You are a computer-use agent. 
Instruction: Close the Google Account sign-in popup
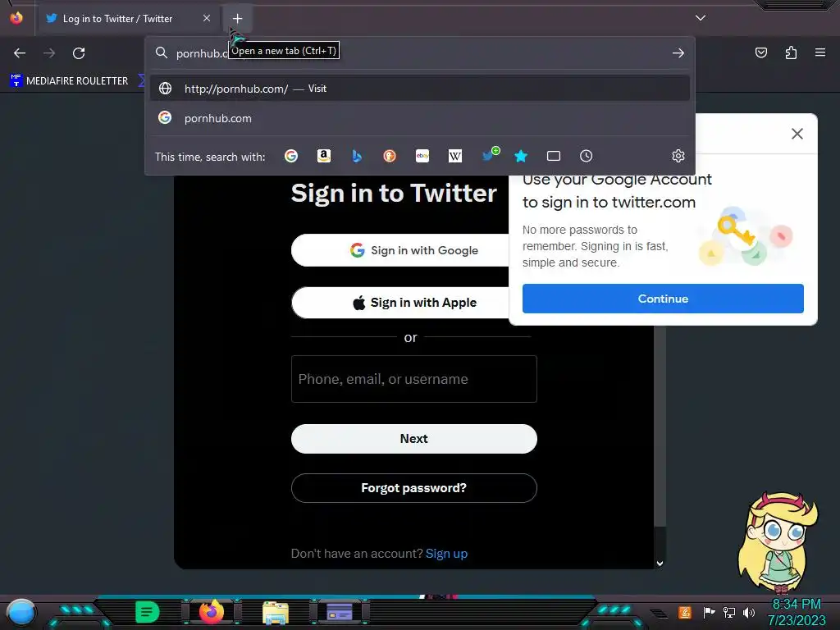pos(797,134)
